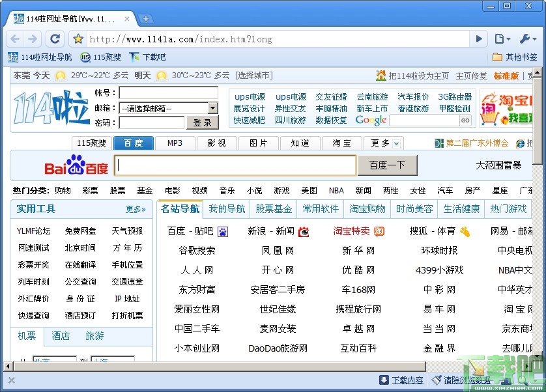
Task: Open the 列车时刻 tool link
Action: click(33, 282)
